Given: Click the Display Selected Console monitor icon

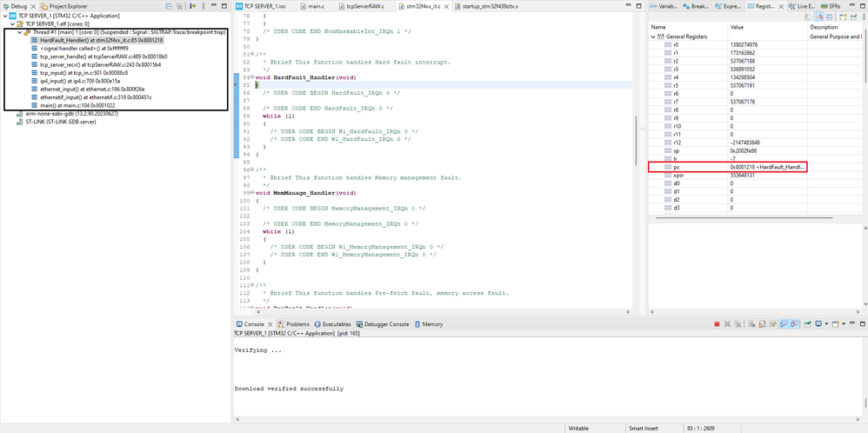Looking at the screenshot, I should (818, 324).
